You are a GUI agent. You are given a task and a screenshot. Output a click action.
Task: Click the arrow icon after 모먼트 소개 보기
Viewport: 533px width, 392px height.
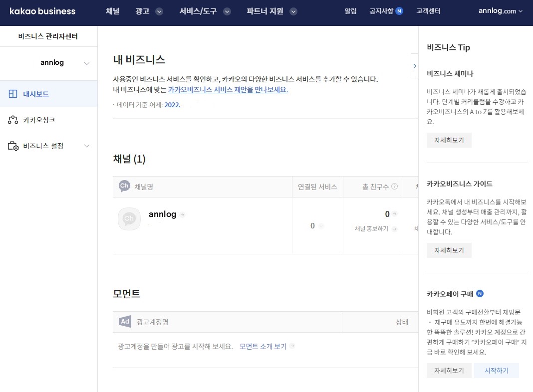[x=292, y=346]
